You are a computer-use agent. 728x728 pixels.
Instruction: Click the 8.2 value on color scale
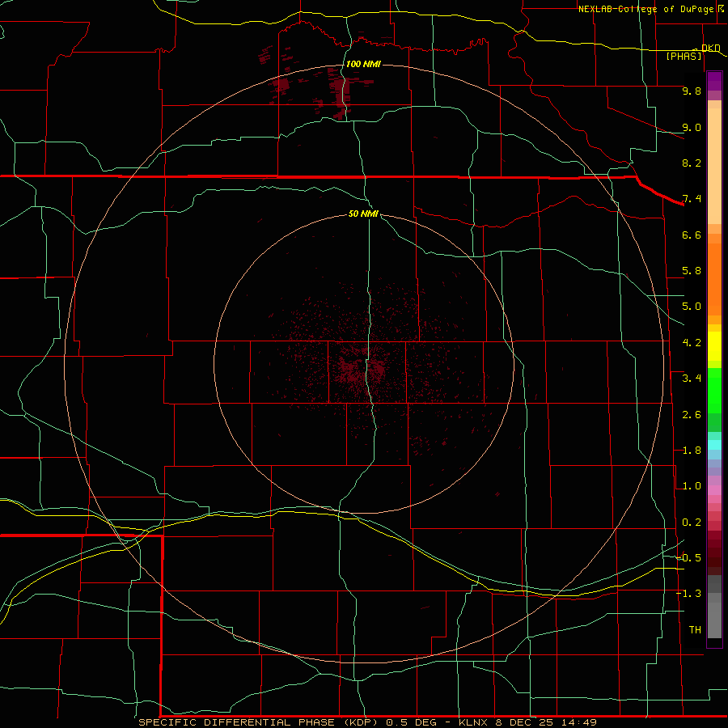click(x=692, y=163)
